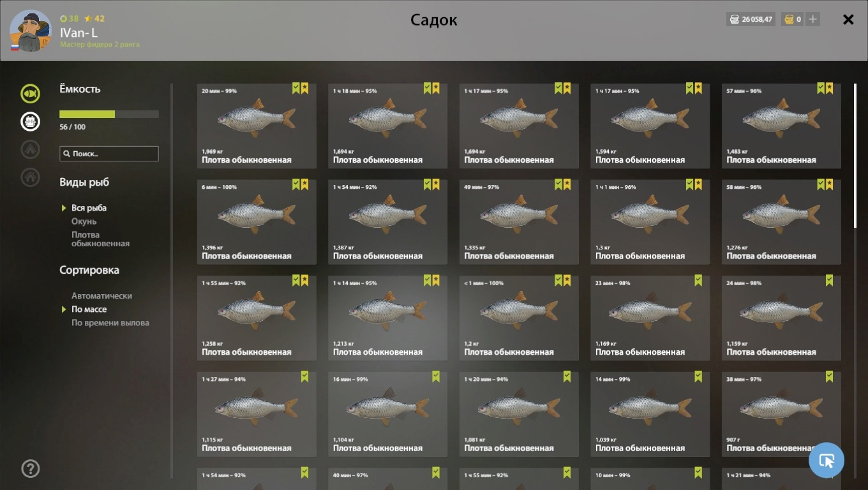Click the fish search input field

pyautogui.click(x=109, y=154)
